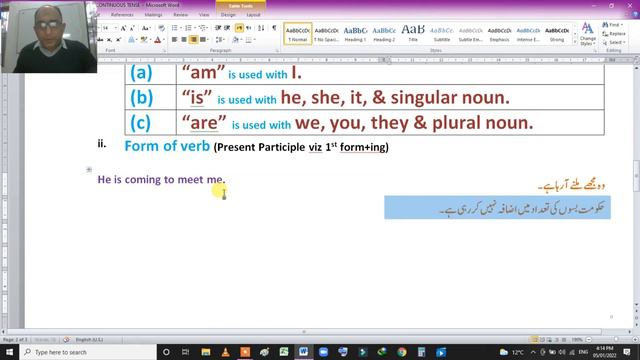Click the Change Styles button
The image size is (640, 360).
pyautogui.click(x=587, y=34)
